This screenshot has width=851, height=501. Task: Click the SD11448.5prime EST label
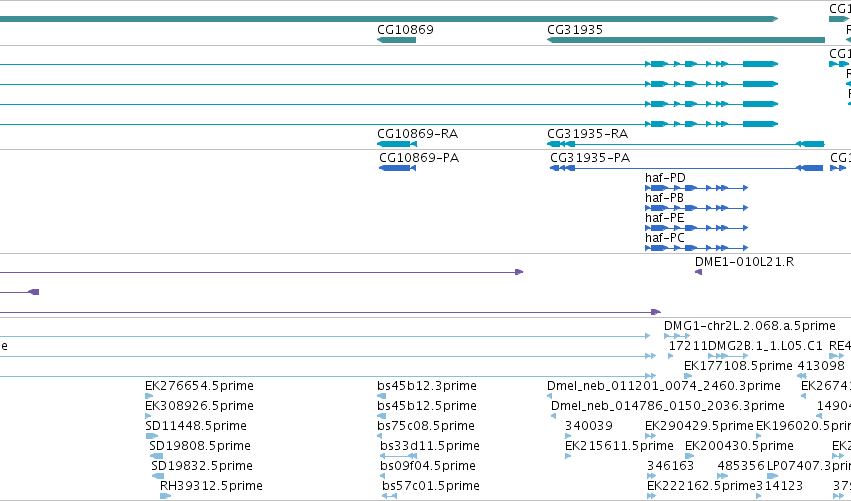(196, 426)
